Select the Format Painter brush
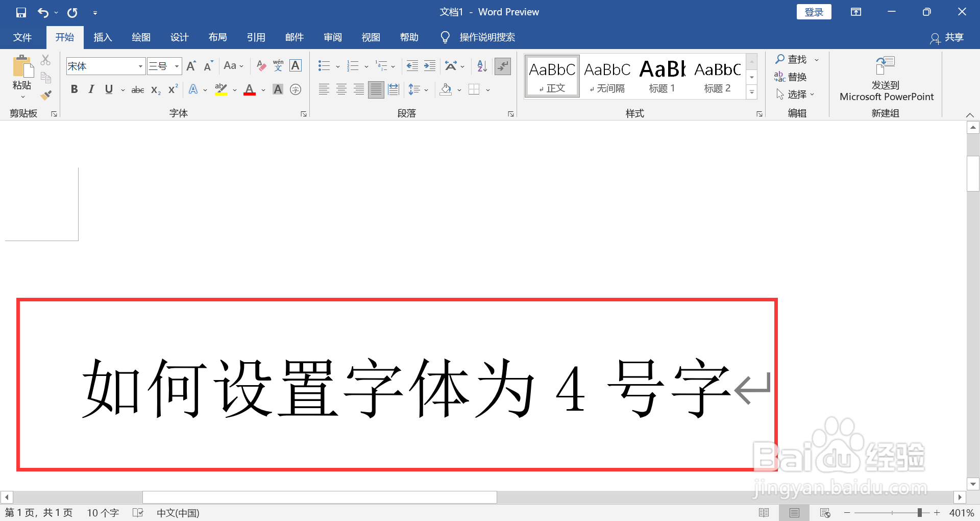 click(45, 95)
